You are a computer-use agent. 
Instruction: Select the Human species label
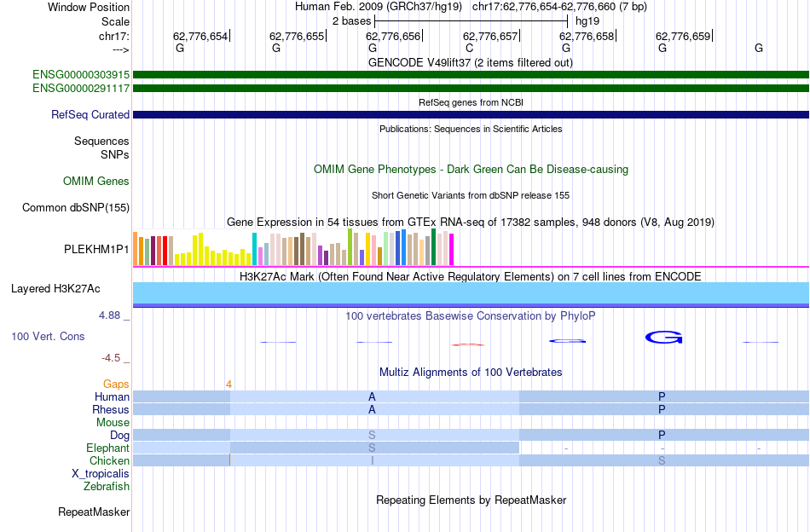tap(112, 396)
